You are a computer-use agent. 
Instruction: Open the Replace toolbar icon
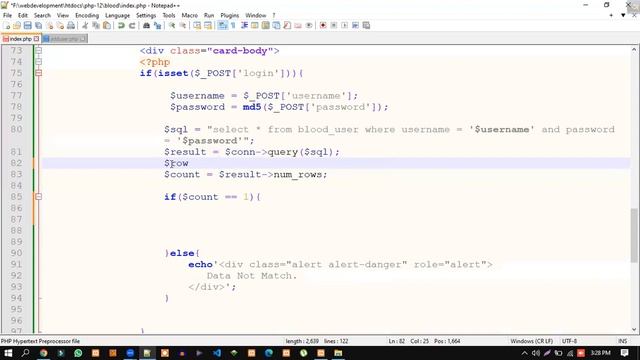tap(157, 26)
